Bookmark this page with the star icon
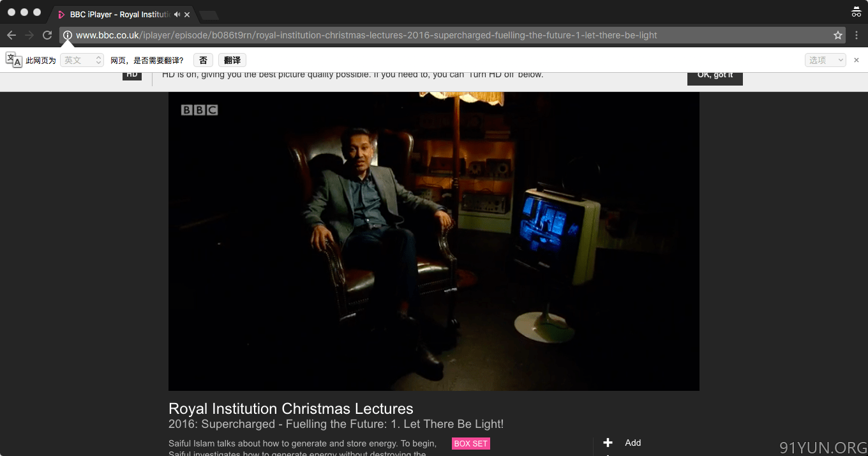868x456 pixels. (837, 35)
